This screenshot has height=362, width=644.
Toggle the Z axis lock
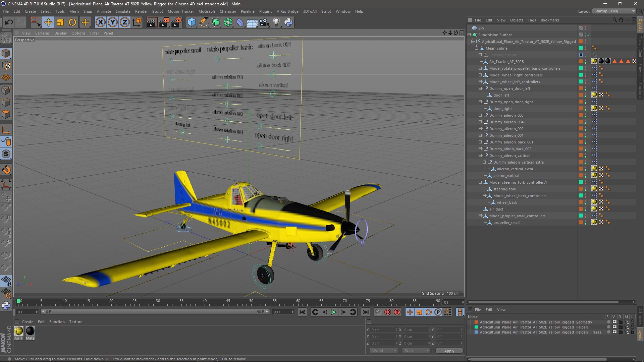(x=125, y=22)
